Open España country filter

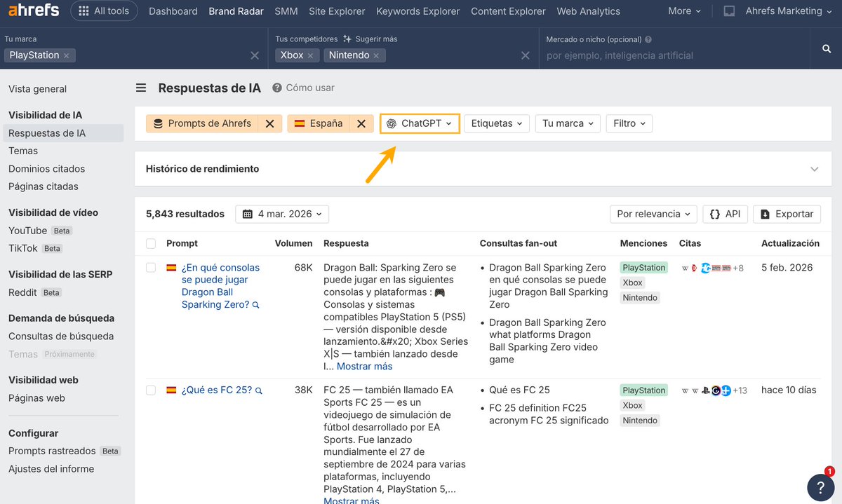click(319, 123)
